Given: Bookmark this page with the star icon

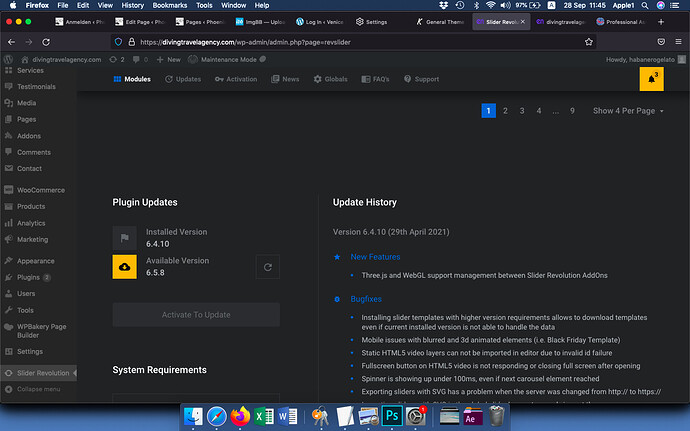Looking at the screenshot, I should (x=589, y=42).
